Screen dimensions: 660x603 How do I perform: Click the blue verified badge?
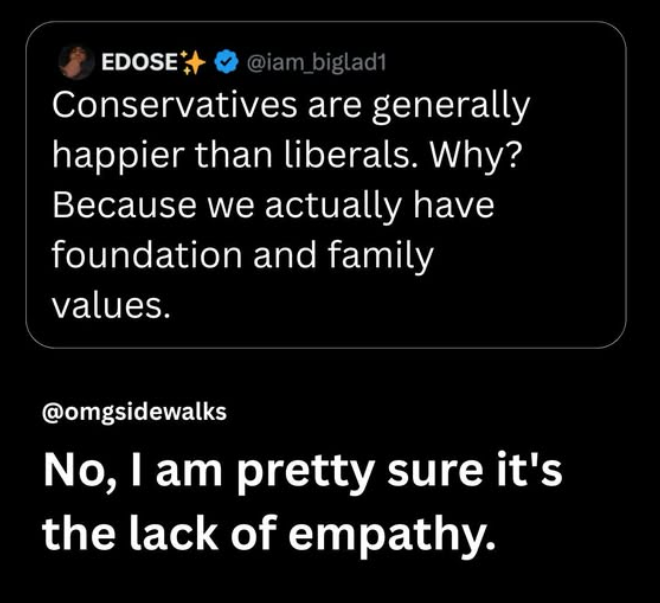click(226, 63)
